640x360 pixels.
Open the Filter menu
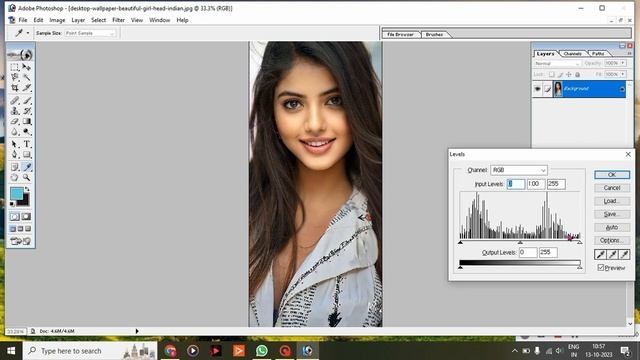(118, 20)
